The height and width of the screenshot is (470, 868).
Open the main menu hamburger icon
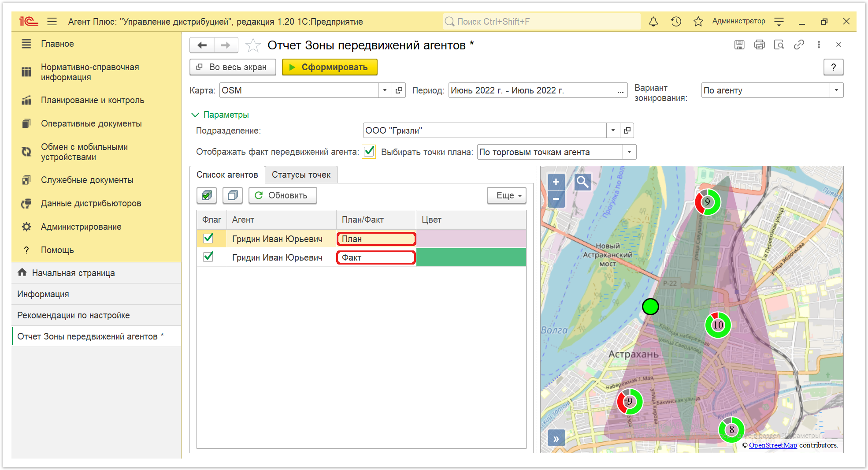click(52, 21)
